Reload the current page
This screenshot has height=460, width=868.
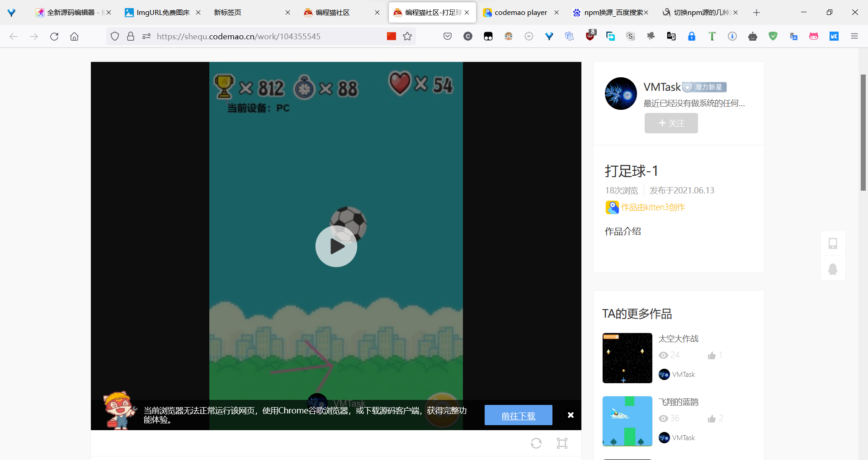(x=54, y=36)
